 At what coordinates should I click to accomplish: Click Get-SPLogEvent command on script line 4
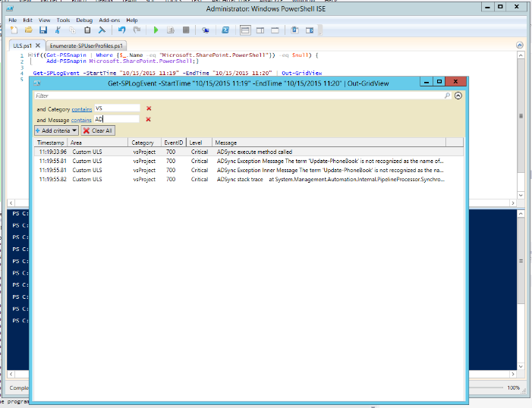[56, 73]
